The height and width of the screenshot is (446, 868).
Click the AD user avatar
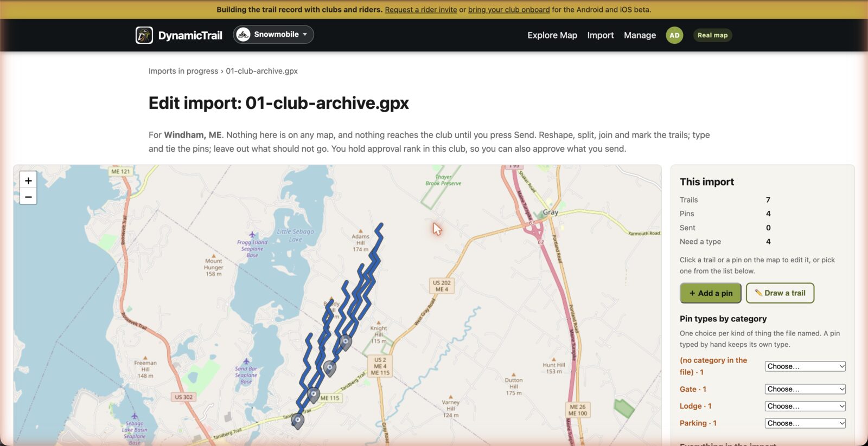pyautogui.click(x=674, y=35)
